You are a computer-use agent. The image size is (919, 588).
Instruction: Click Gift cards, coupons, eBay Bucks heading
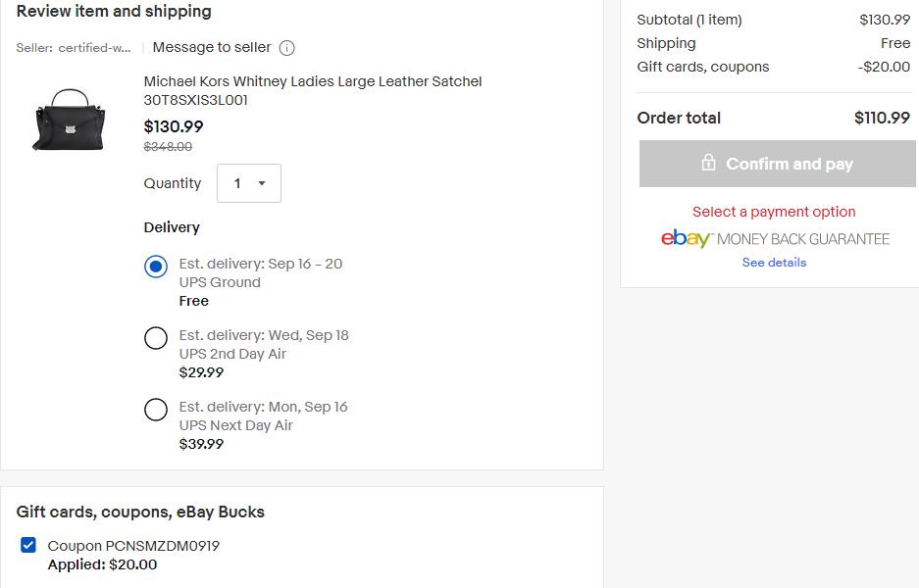(140, 512)
